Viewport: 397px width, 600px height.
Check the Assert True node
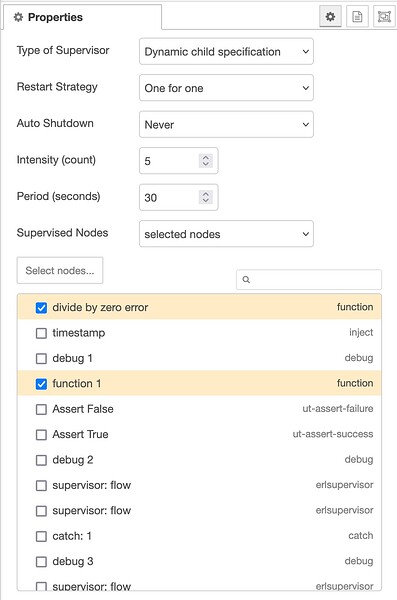41,435
